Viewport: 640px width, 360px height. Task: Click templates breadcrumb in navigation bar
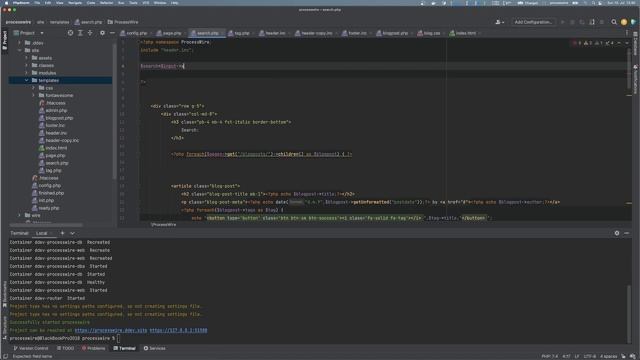pyautogui.click(x=60, y=22)
